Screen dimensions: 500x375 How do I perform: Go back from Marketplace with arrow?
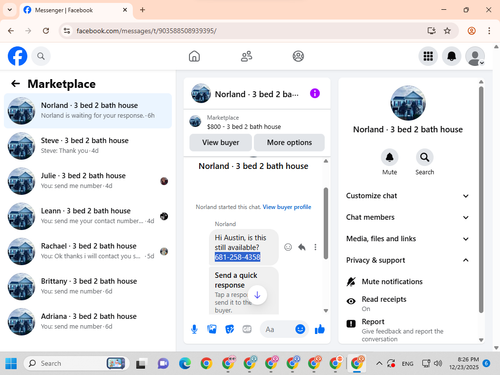16,84
